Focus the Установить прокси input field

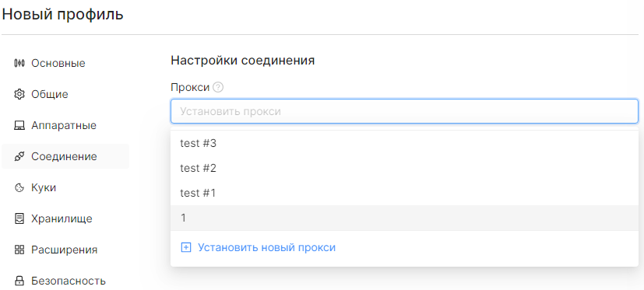click(x=404, y=111)
